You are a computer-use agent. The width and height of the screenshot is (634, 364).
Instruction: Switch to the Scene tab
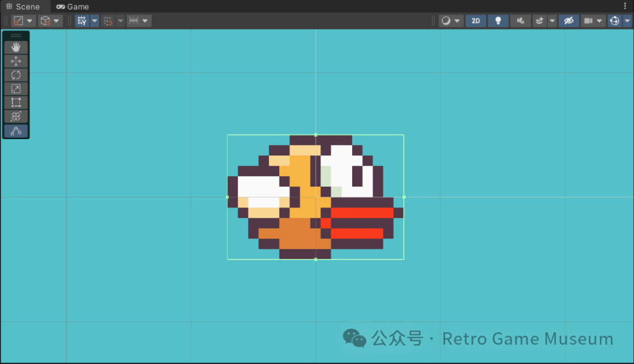click(x=23, y=6)
